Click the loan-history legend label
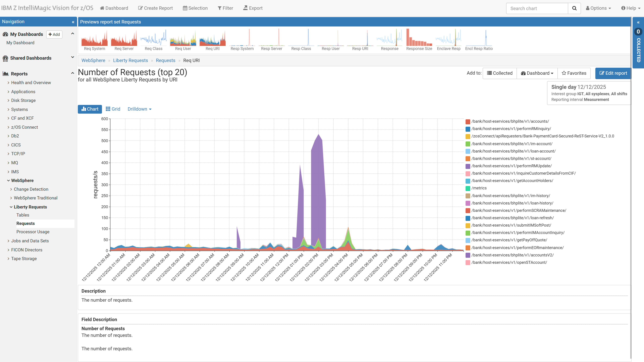Screen dimensions: 644x362 click(512, 203)
